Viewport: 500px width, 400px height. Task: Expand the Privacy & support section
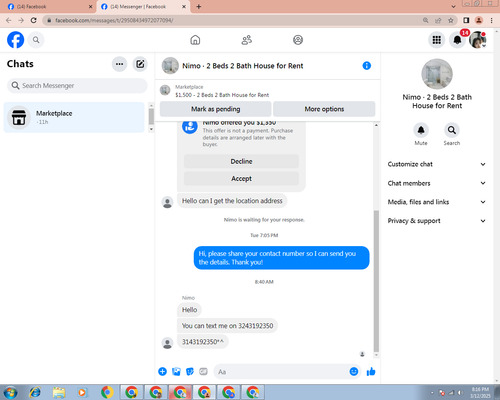pos(437,221)
